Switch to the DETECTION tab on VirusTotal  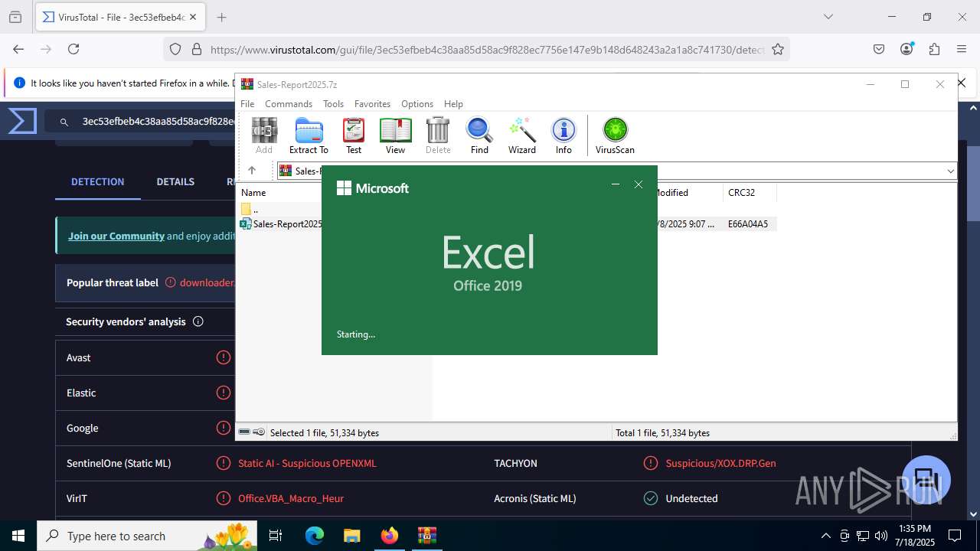tap(97, 182)
